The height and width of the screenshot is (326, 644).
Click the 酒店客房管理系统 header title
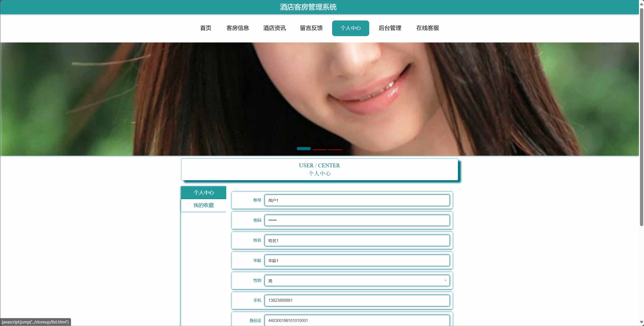coord(308,7)
